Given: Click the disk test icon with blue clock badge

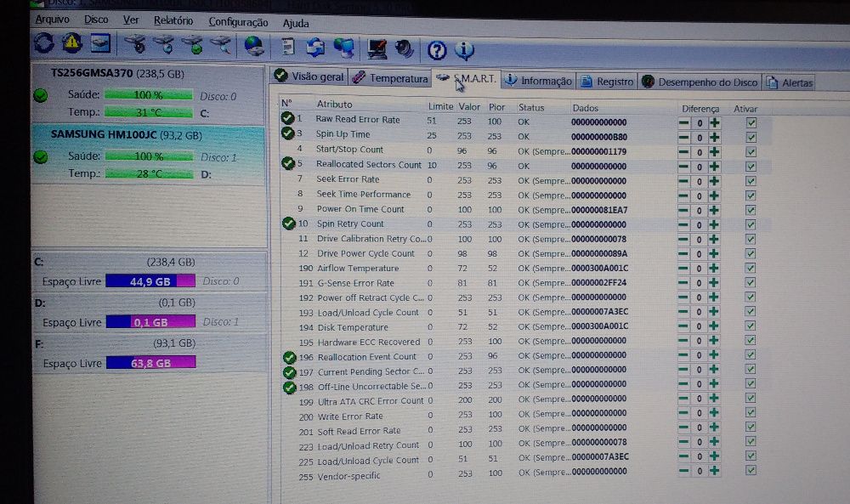Looking at the screenshot, I should [164, 44].
